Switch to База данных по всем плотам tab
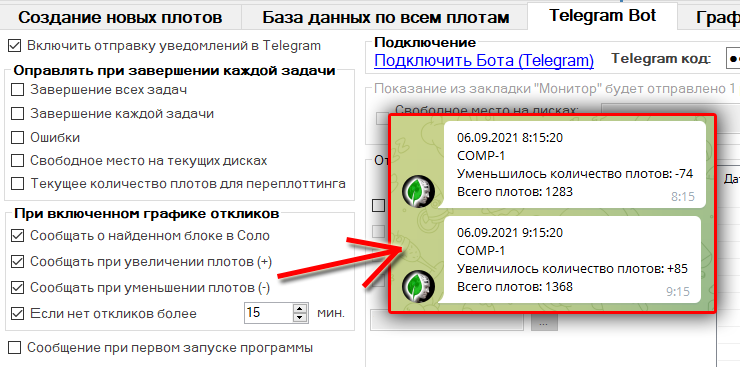This screenshot has height=367, width=740. (x=386, y=17)
